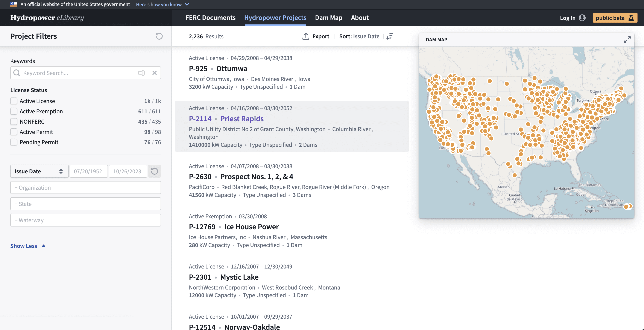Viewport: 644px width, 330px height.
Task: Expand the Waterway filter section
Action: pos(86,220)
